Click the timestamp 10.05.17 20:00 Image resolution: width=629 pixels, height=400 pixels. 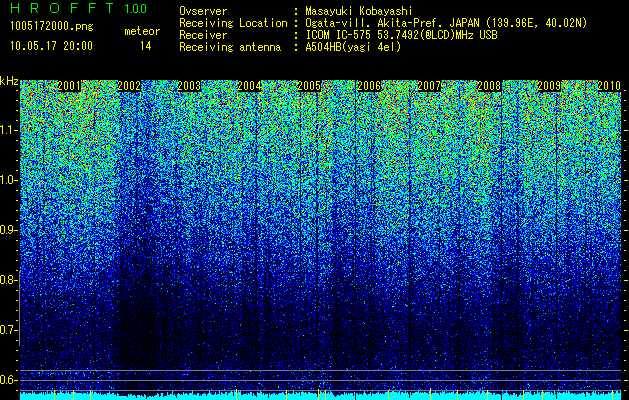point(51,46)
